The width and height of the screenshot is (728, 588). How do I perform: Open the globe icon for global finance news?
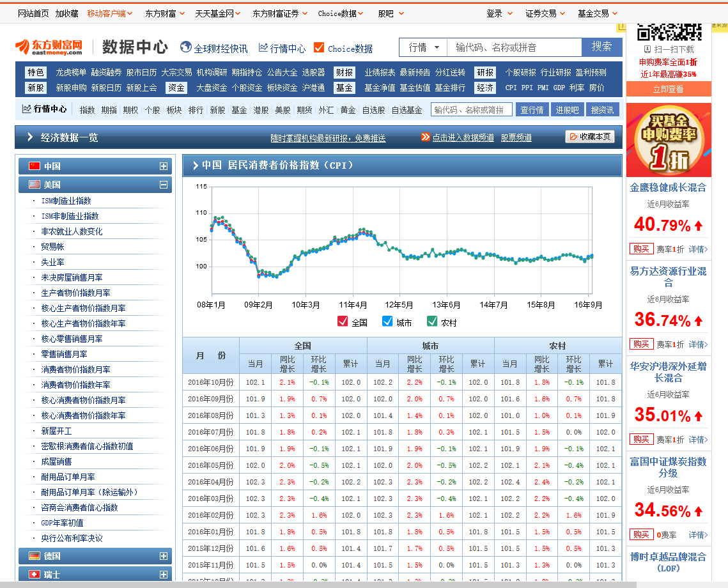click(x=186, y=47)
